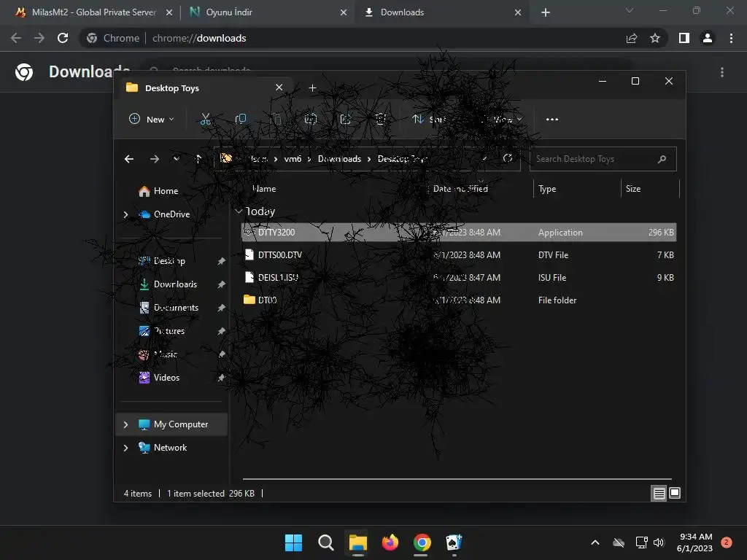Click Downloads in the breadcrumb path
The height and width of the screenshot is (560, 747).
coord(339,158)
